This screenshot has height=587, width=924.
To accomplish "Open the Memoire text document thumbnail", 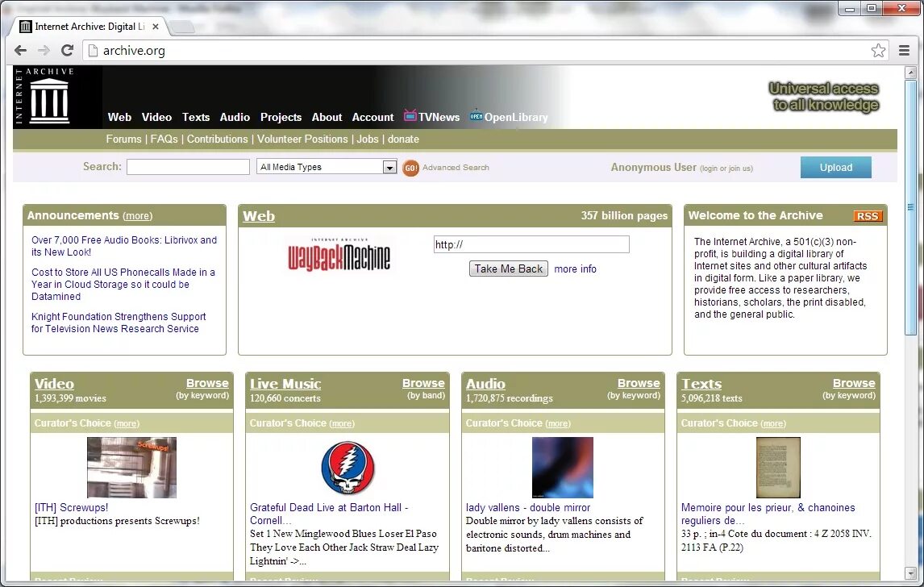I will point(778,468).
